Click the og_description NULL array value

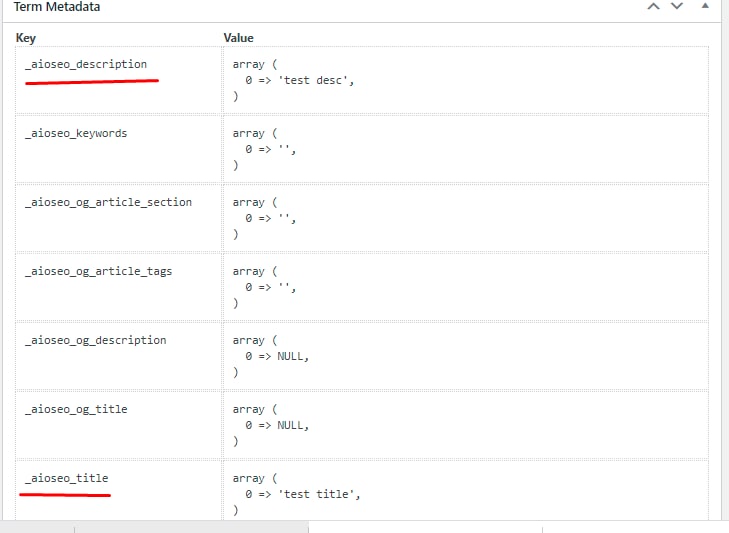point(271,356)
